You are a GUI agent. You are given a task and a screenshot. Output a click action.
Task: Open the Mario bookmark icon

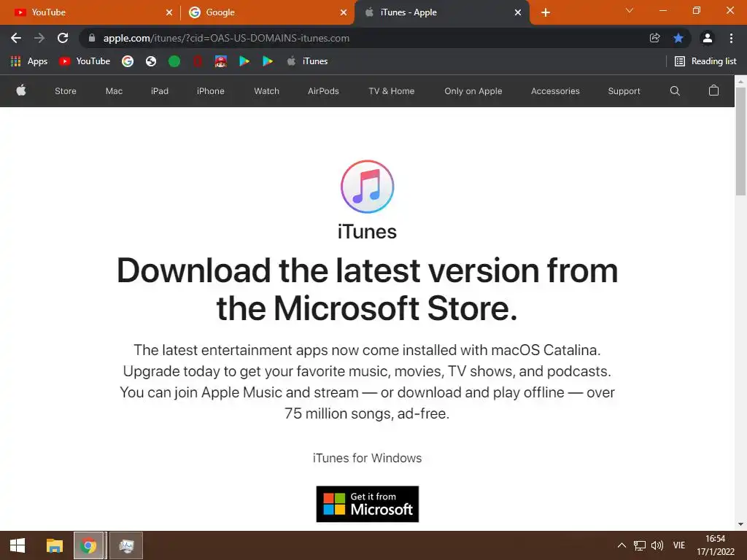click(x=220, y=61)
